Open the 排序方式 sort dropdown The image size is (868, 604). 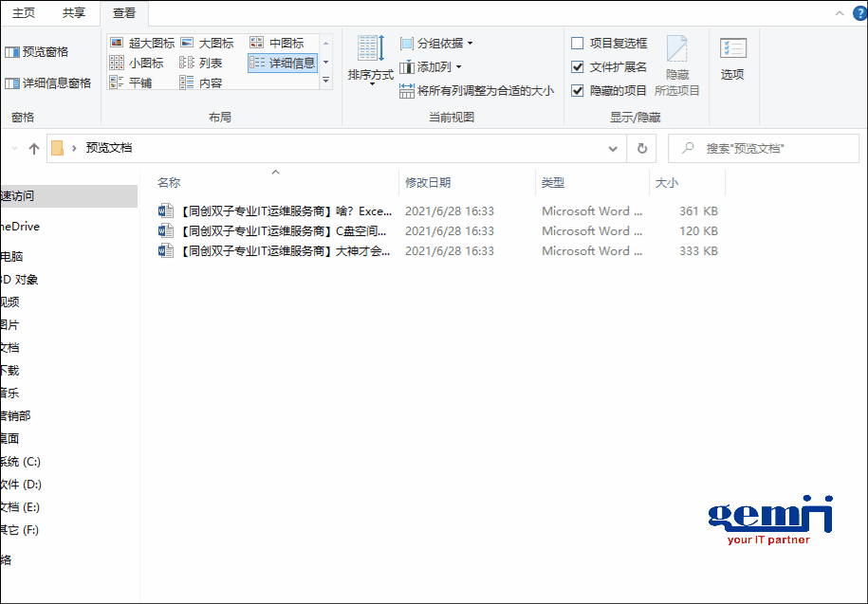tap(370, 61)
